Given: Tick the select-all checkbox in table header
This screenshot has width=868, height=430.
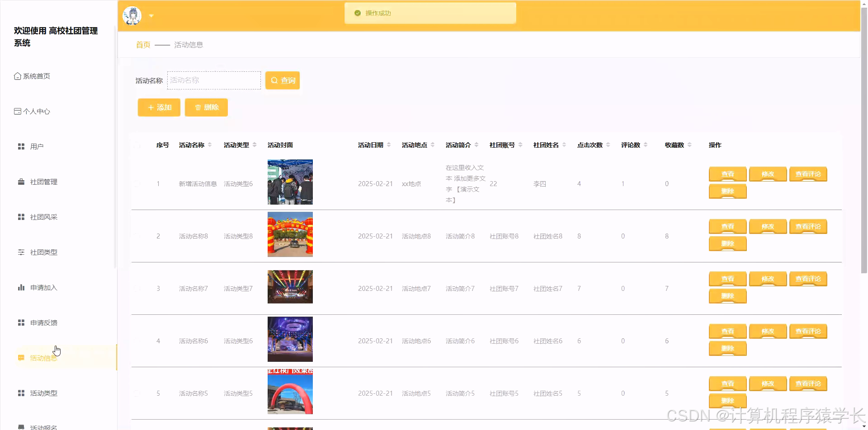Looking at the screenshot, I should pyautogui.click(x=137, y=145).
